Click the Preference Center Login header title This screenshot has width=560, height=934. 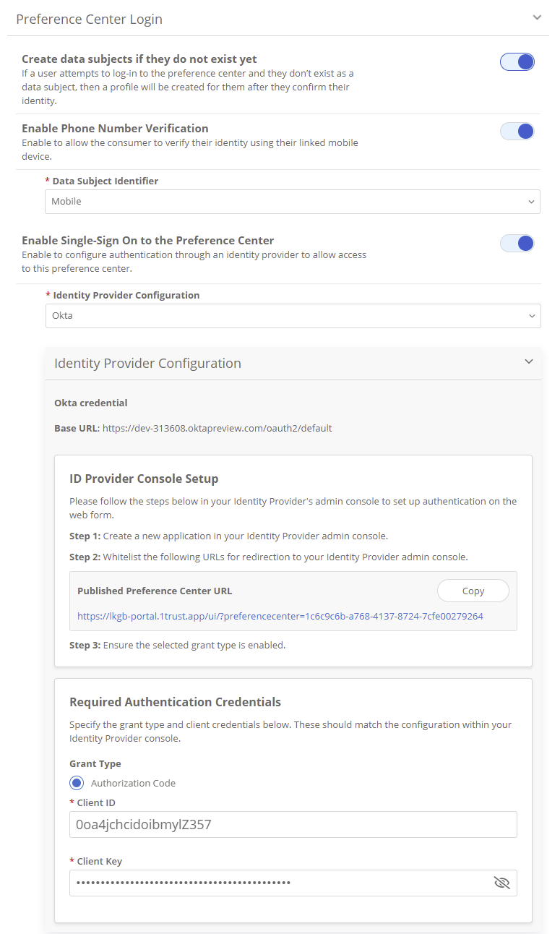(x=89, y=20)
